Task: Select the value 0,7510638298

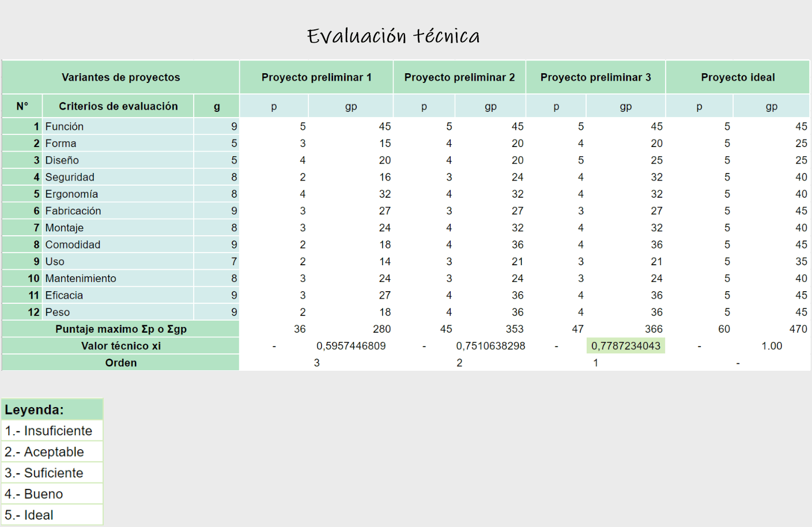Action: click(x=490, y=346)
